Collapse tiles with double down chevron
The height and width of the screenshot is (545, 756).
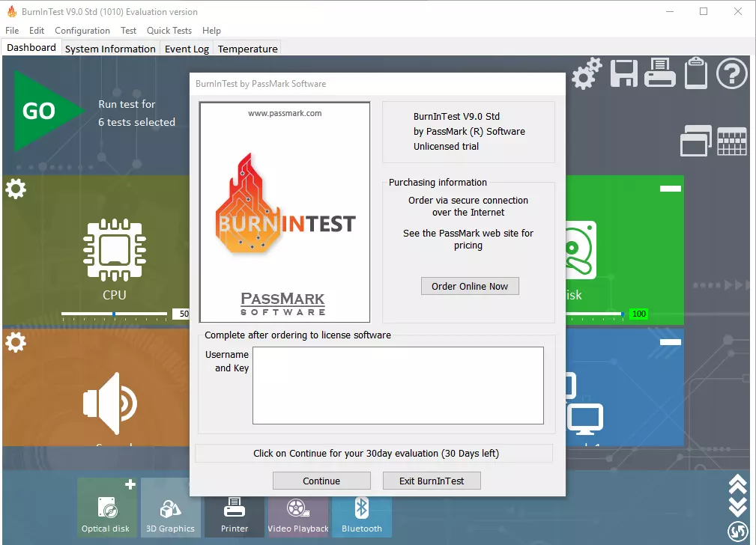[737, 506]
